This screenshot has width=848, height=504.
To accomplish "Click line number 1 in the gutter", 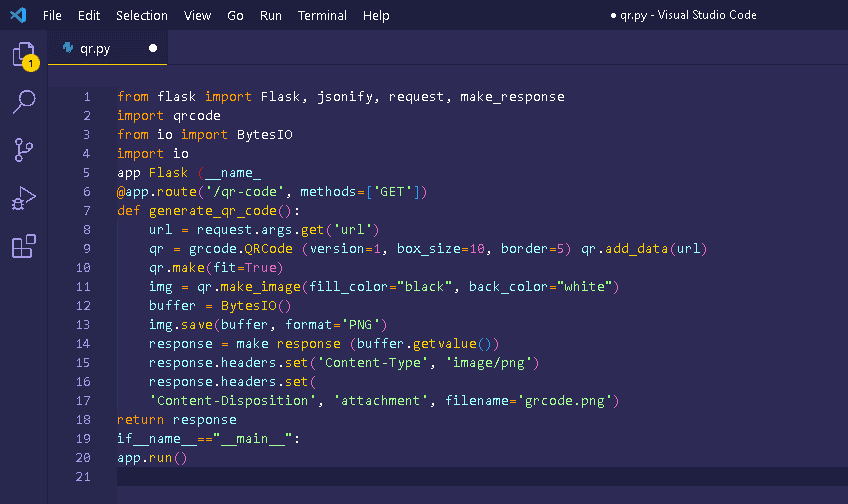I will click(x=87, y=97).
